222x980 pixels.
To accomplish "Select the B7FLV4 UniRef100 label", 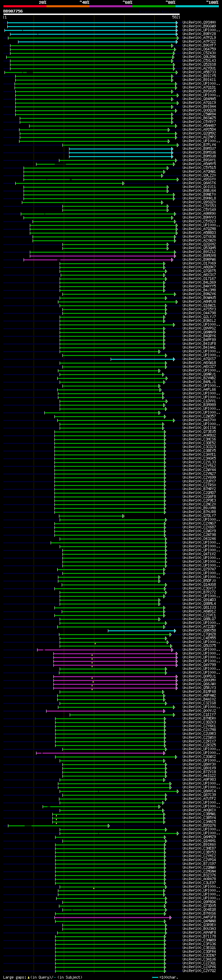I will 199,145.
